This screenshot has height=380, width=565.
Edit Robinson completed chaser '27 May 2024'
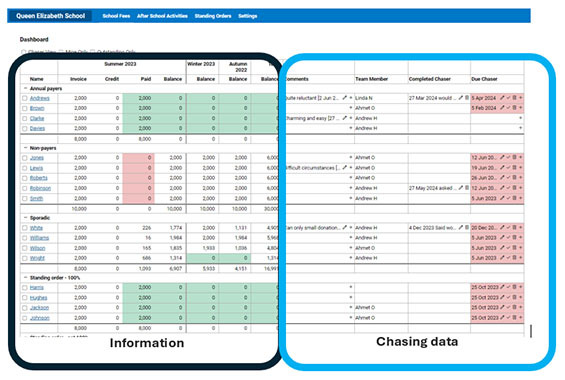[x=461, y=188]
